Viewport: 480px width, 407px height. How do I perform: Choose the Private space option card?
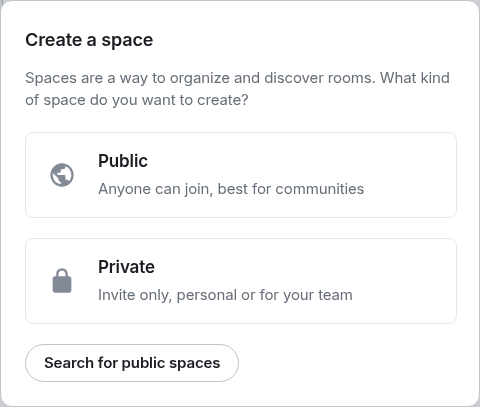tap(241, 281)
